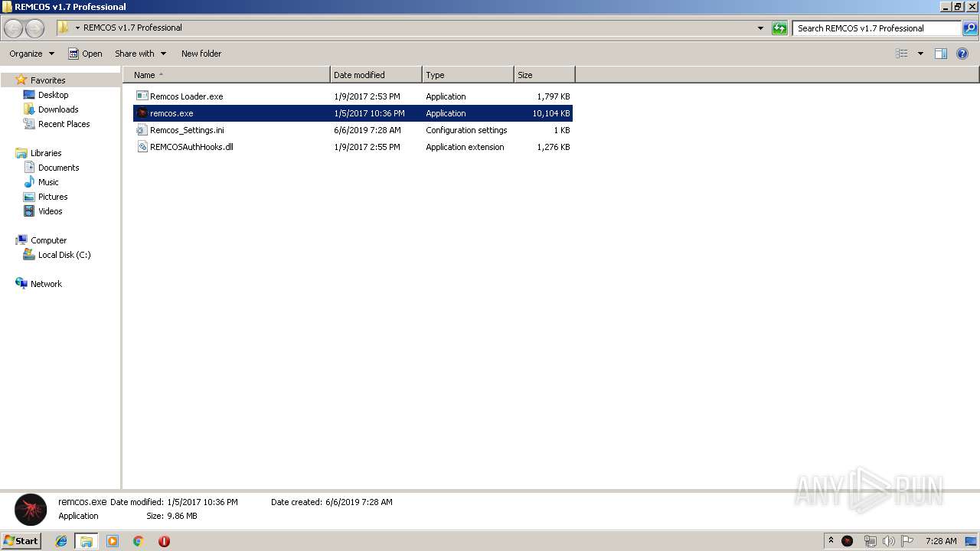
Task: Click the Remcos Loader.exe file name
Action: coord(187,96)
